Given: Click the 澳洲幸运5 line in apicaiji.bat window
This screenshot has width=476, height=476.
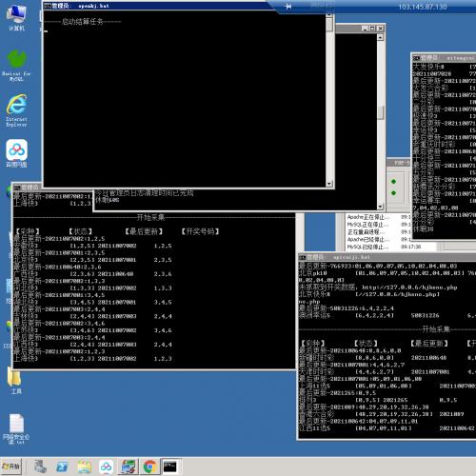Looking at the screenshot, I should coord(387,316).
